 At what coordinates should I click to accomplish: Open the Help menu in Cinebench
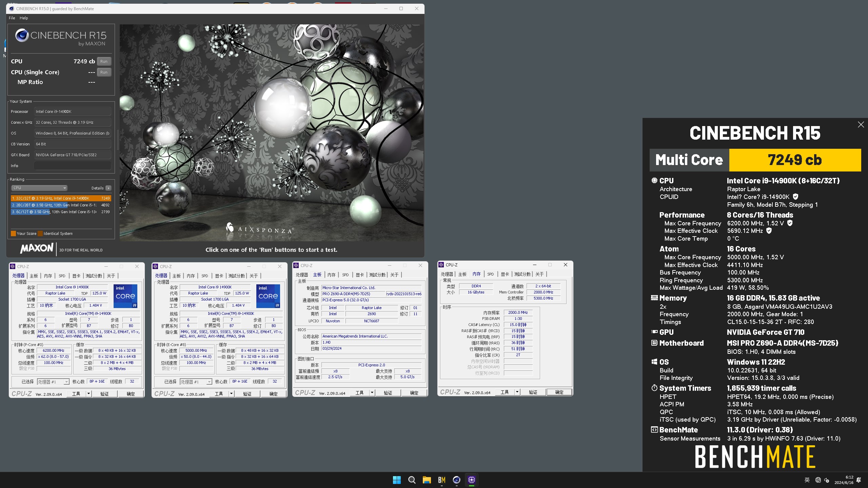pos(24,18)
